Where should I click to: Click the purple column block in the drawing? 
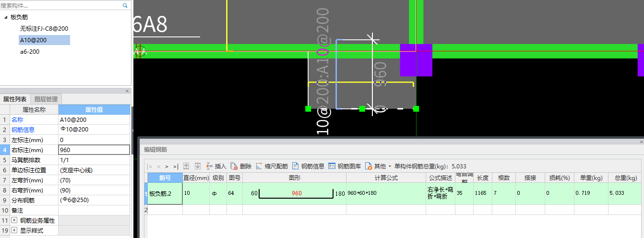tap(416, 60)
